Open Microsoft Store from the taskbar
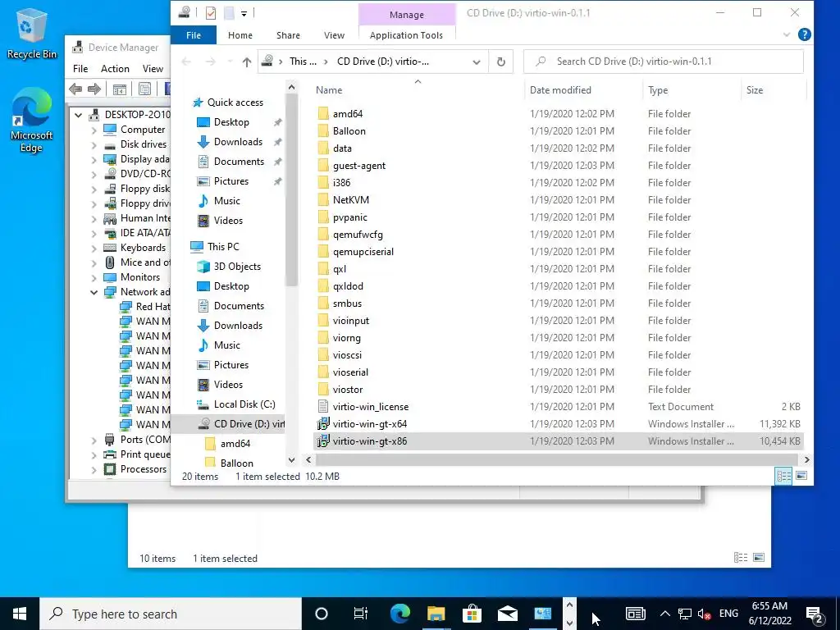 point(472,614)
